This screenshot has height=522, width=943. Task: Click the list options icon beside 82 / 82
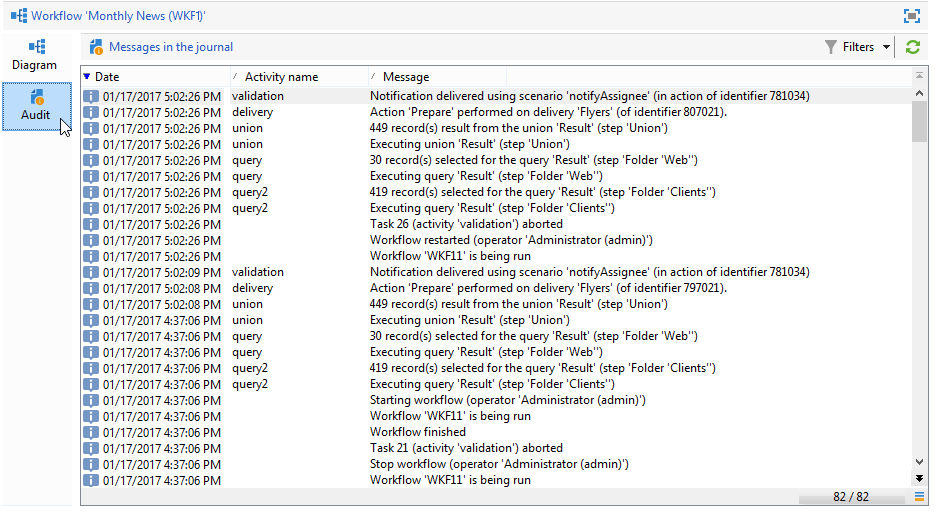[919, 497]
